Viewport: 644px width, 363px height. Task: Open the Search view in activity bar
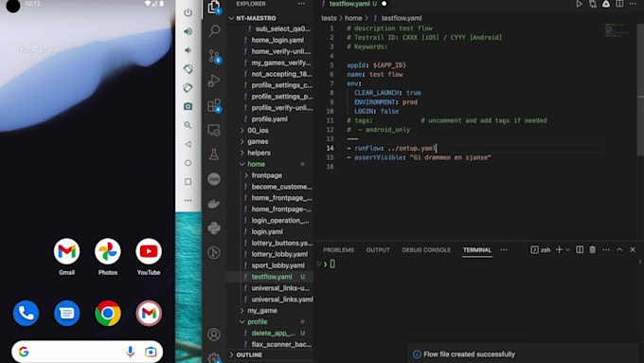click(214, 31)
